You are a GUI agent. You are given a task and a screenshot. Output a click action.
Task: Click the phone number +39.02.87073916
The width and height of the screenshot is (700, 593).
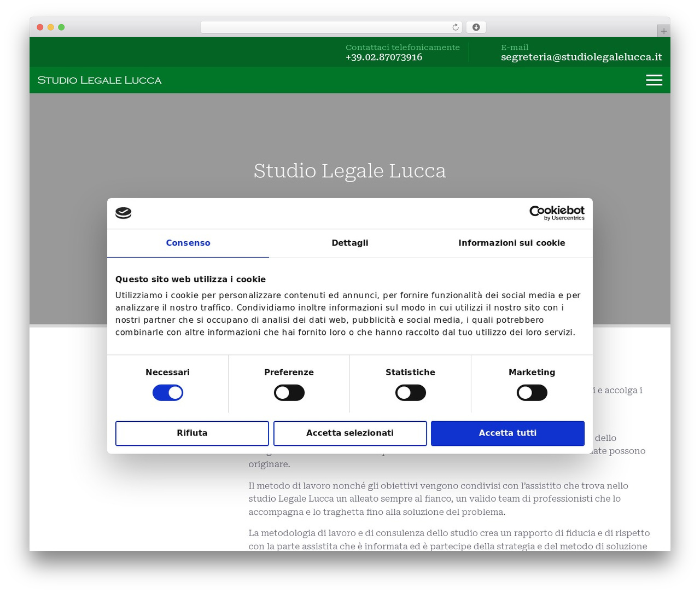coord(384,57)
